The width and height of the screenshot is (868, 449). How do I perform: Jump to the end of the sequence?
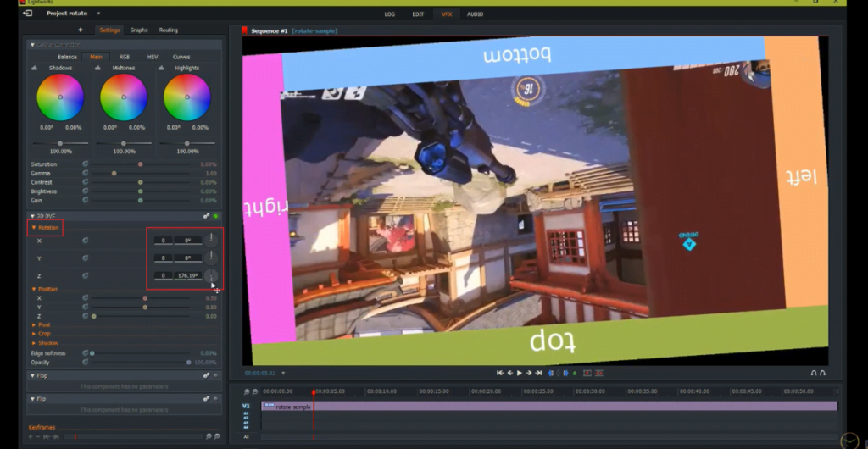538,374
